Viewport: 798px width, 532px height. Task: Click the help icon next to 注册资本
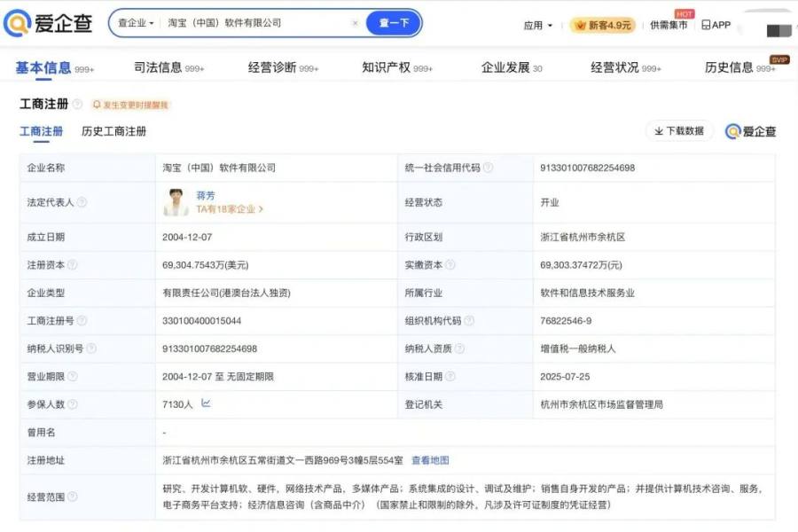point(73,265)
